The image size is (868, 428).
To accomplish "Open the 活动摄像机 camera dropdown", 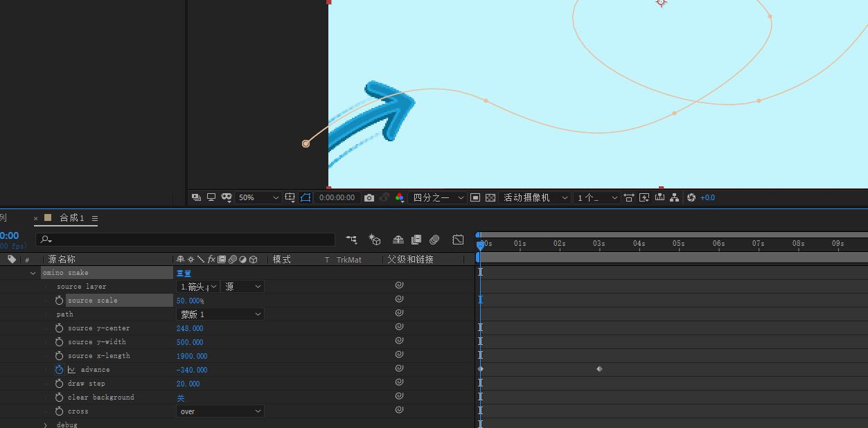I will click(535, 197).
